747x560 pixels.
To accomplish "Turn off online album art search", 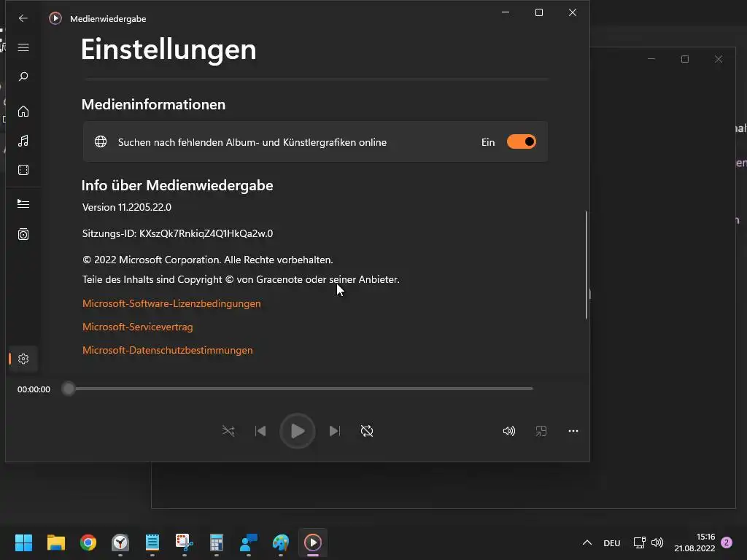I will click(521, 142).
